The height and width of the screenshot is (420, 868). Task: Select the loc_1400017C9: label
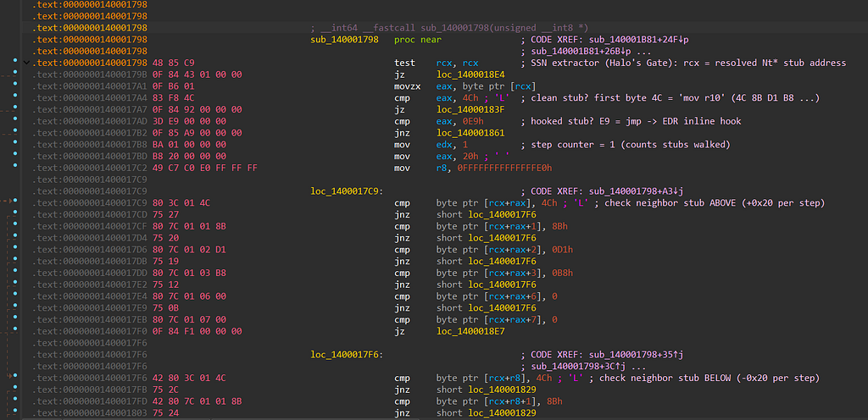[x=347, y=191]
